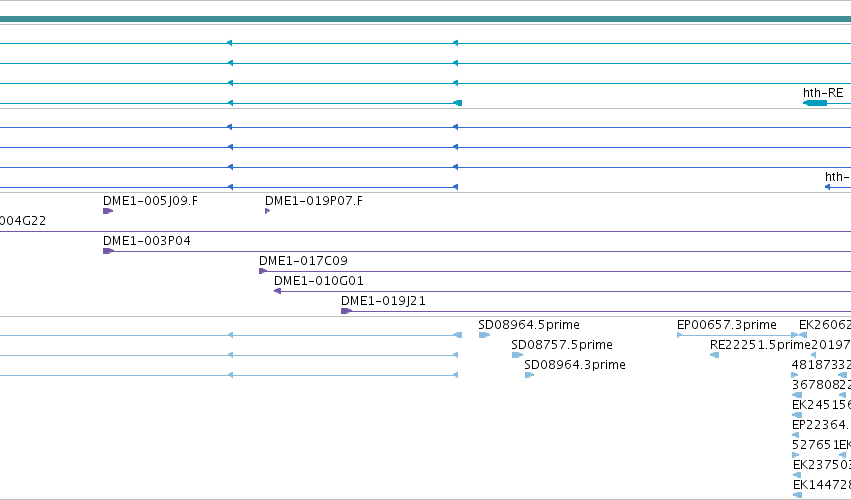The image size is (851, 500).
Task: Click the 004G22 clone label
Action: (23, 221)
